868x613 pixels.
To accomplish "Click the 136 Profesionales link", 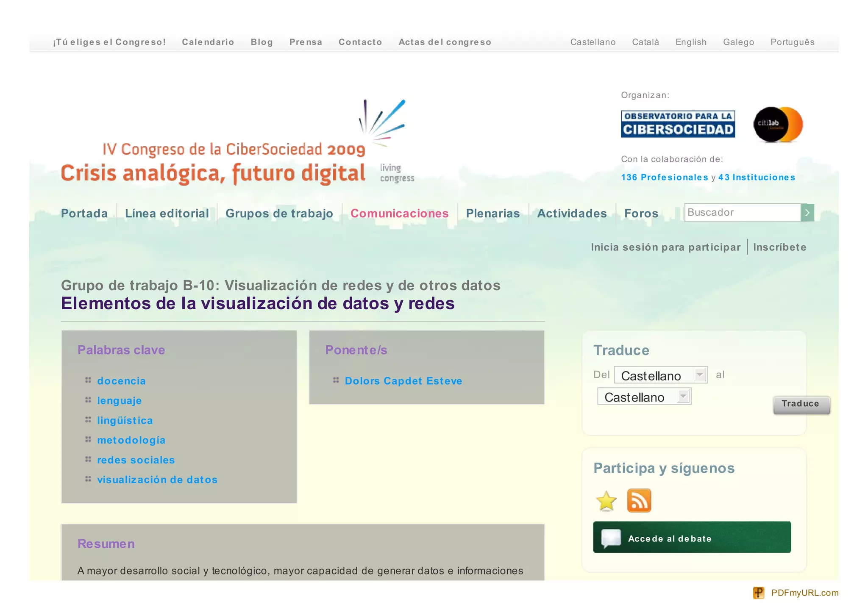I will pyautogui.click(x=664, y=178).
